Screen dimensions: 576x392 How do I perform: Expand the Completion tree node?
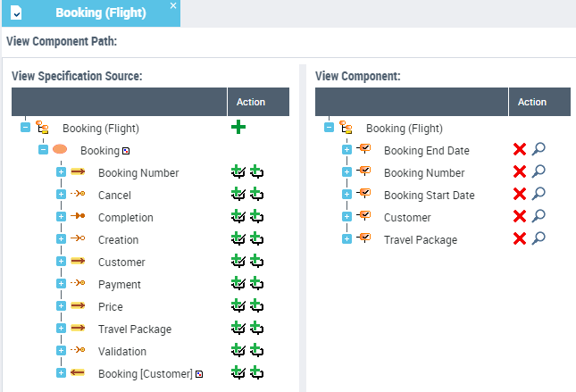61,217
